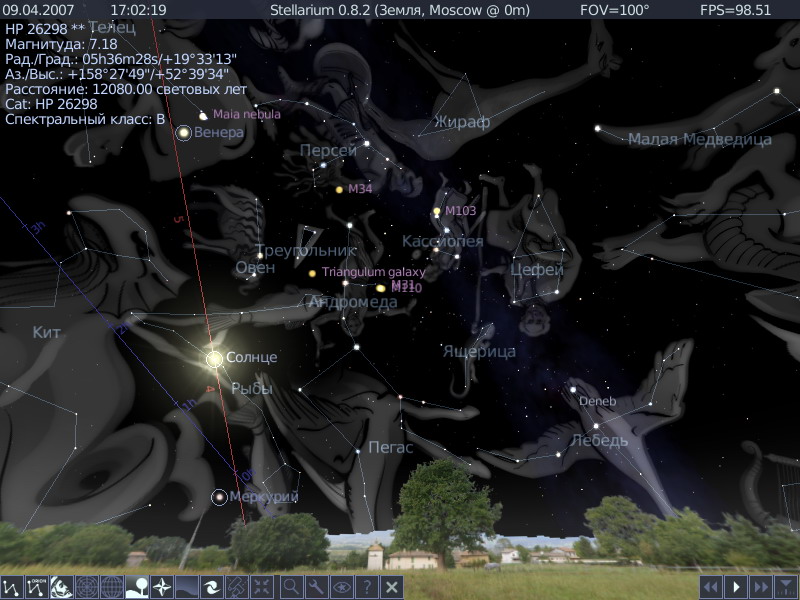Open the object search magnifier
Screen dimensions: 800x600
coord(291,587)
